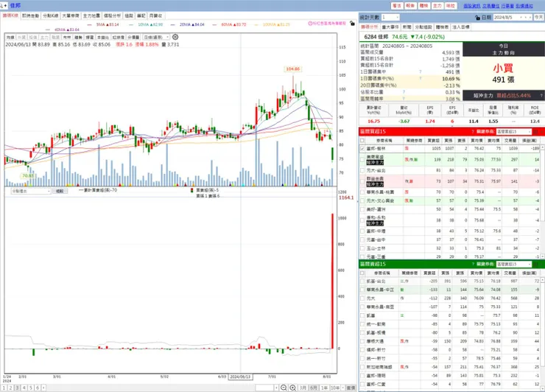
Task: Select page 5 in the bottom pager
Action: pos(31,388)
